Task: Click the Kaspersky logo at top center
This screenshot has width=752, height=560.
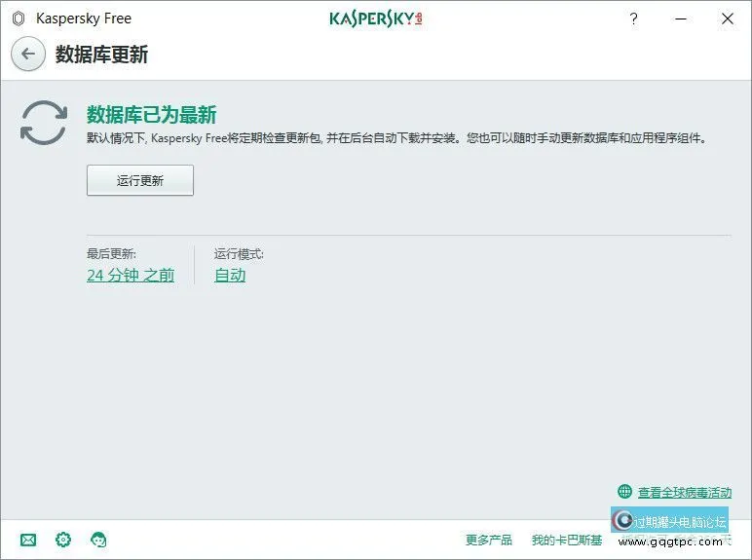Action: 376,19
